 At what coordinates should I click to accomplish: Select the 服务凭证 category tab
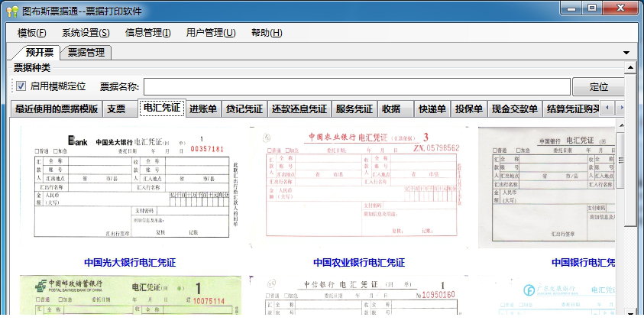point(354,108)
